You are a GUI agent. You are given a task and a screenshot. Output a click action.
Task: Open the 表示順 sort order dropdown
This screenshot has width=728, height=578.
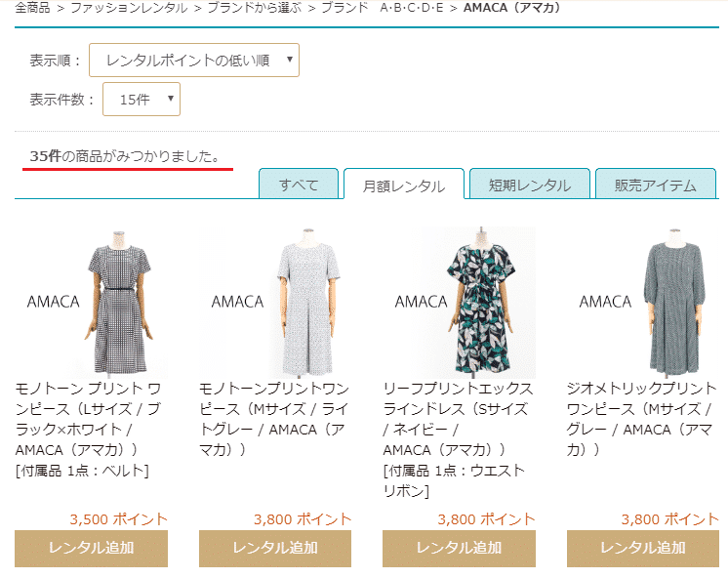click(x=194, y=60)
